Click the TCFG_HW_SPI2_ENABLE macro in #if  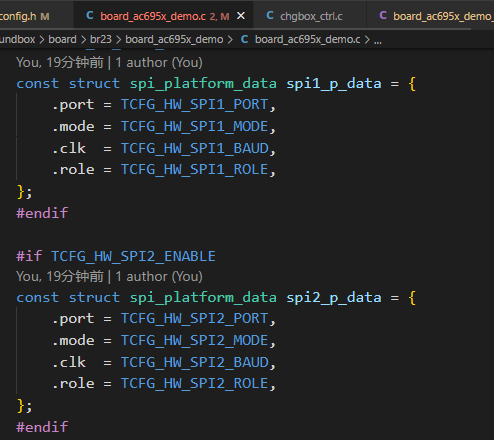[x=133, y=257]
